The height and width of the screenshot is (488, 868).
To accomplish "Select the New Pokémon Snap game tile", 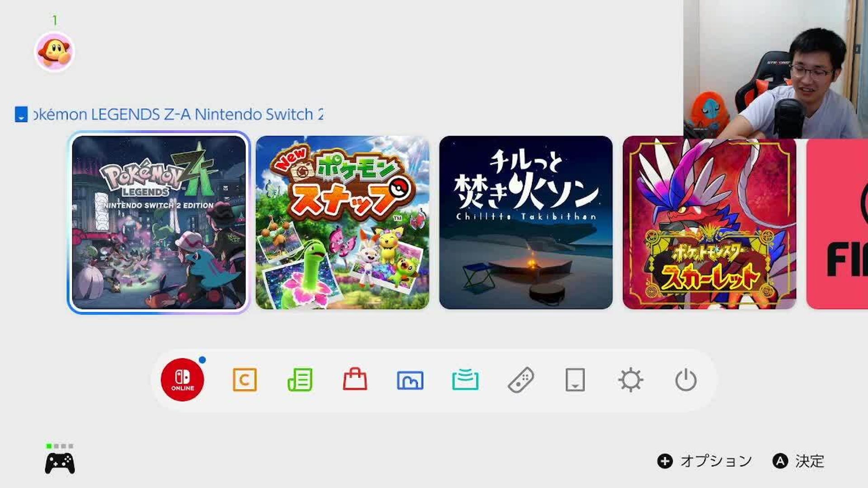I will click(342, 222).
